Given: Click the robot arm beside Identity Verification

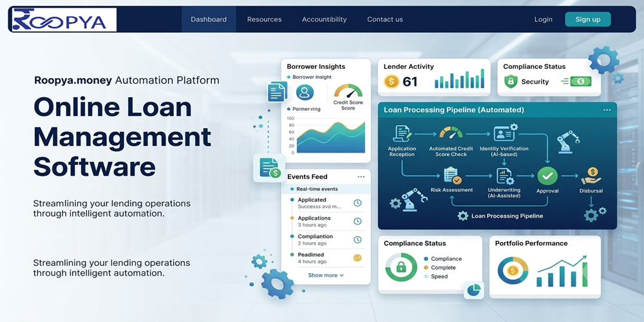Looking at the screenshot, I should [567, 142].
